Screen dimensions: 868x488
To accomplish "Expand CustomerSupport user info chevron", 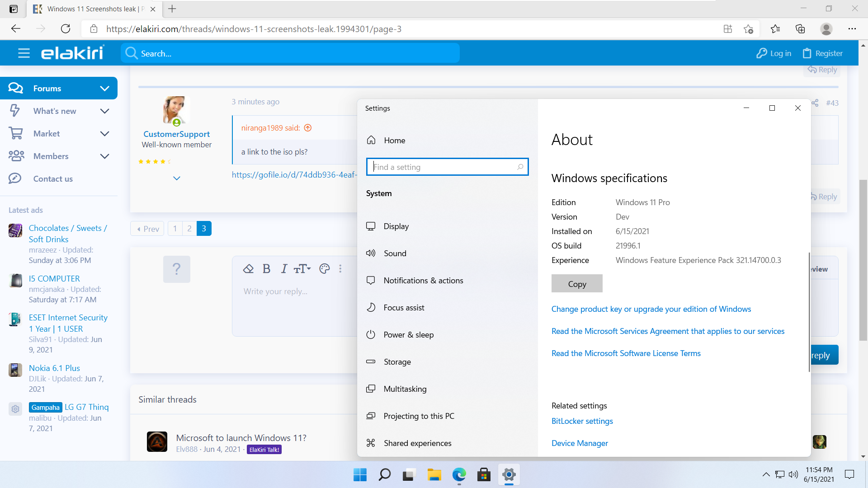I will pyautogui.click(x=177, y=178).
